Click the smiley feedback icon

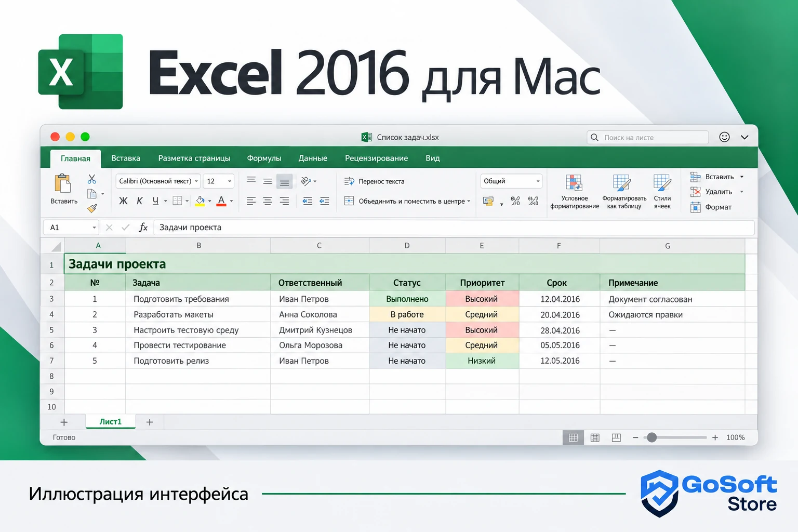point(724,137)
